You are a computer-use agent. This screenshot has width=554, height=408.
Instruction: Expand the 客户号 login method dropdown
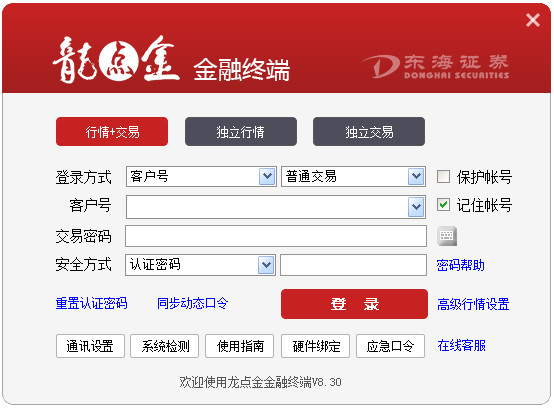[x=267, y=176]
